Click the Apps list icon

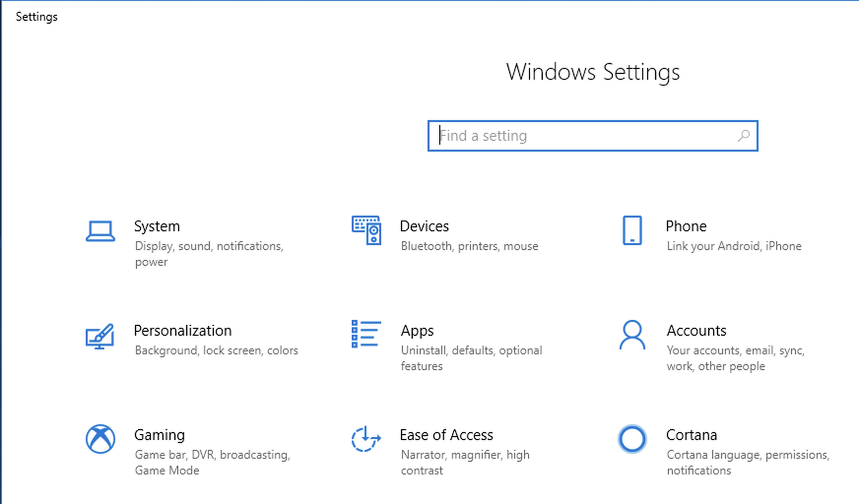[x=366, y=334]
